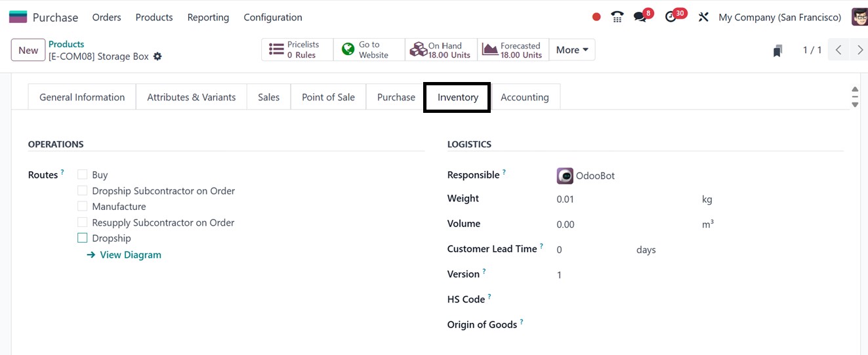Click the user avatar icon
Screen dimensions: 868x355
pos(859,17)
